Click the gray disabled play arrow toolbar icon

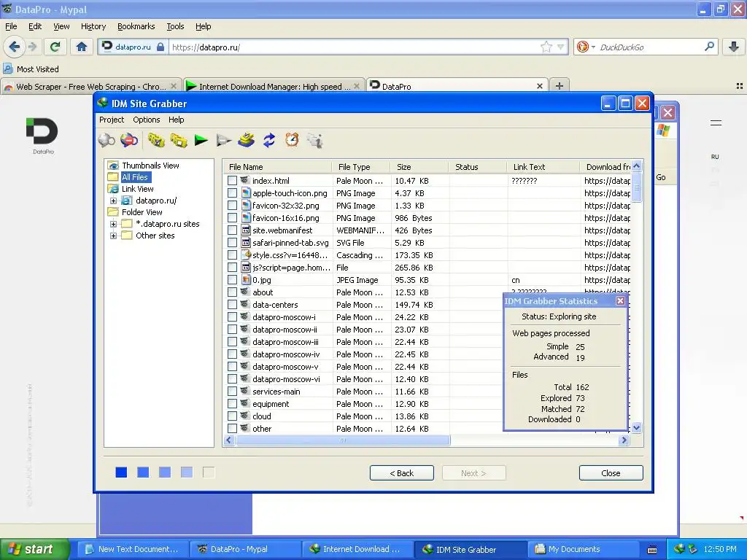[x=223, y=141]
